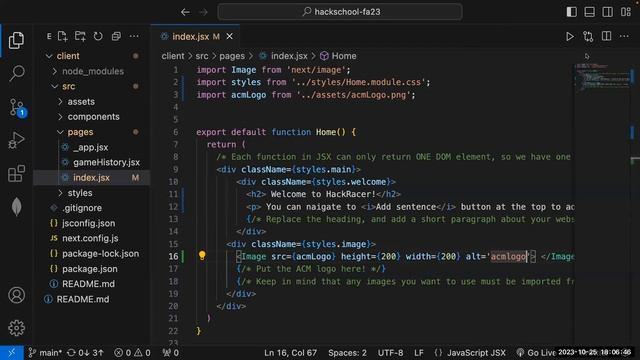Screen dimensions: 640x360
Task: Click the ports forwarded 0 indicator
Action: [x=171, y=353]
